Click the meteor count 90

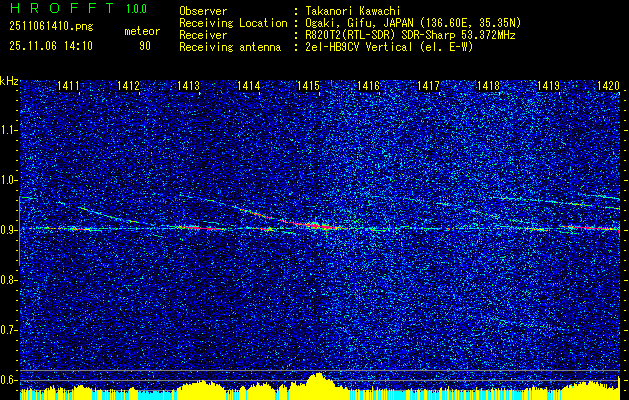(145, 46)
